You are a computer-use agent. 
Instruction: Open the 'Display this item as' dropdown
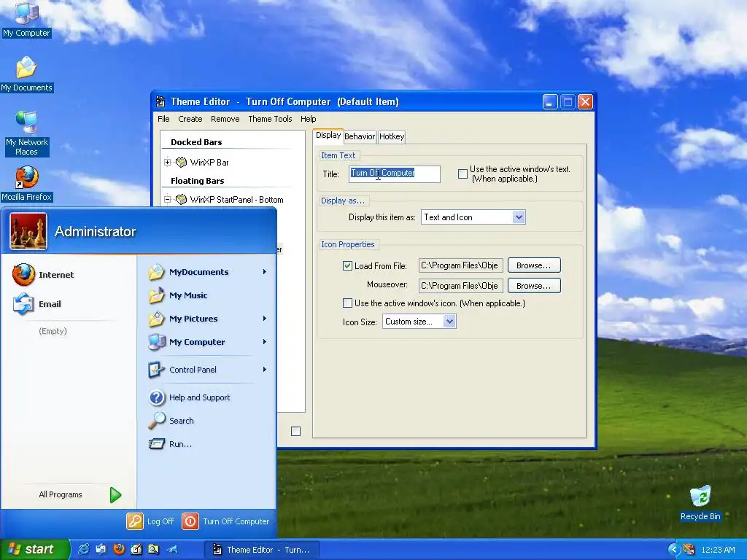(x=519, y=217)
